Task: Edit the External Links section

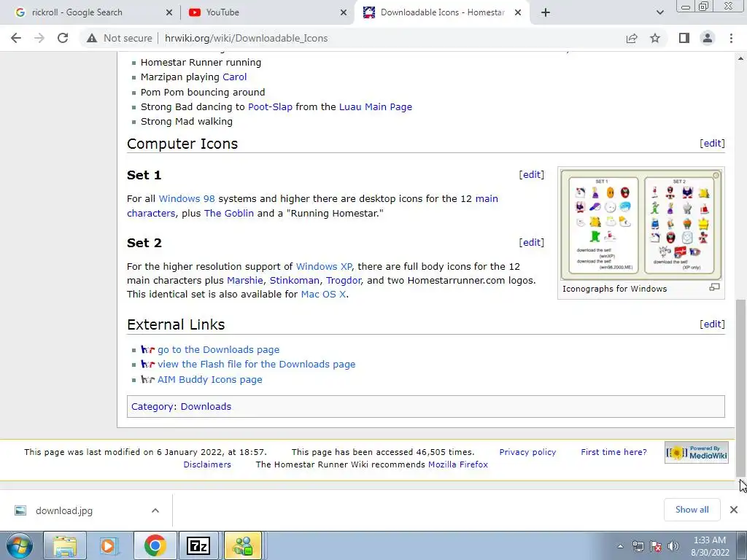Action: [x=712, y=324]
